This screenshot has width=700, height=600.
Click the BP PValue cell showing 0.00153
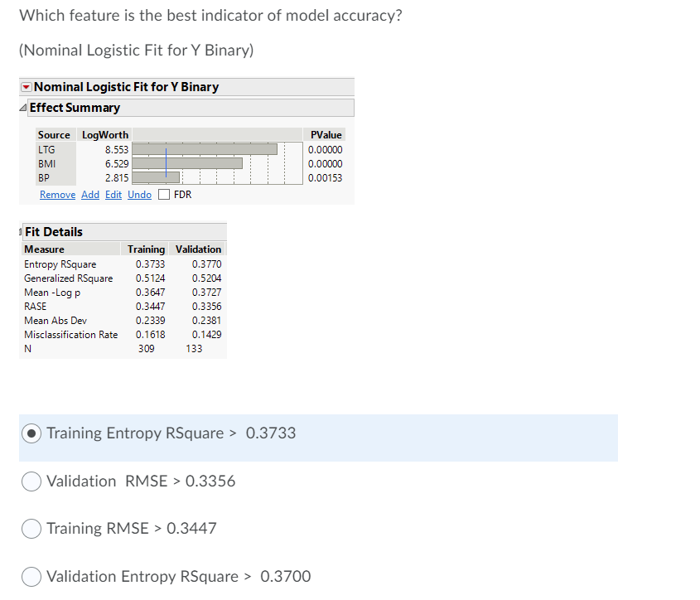pyautogui.click(x=325, y=177)
